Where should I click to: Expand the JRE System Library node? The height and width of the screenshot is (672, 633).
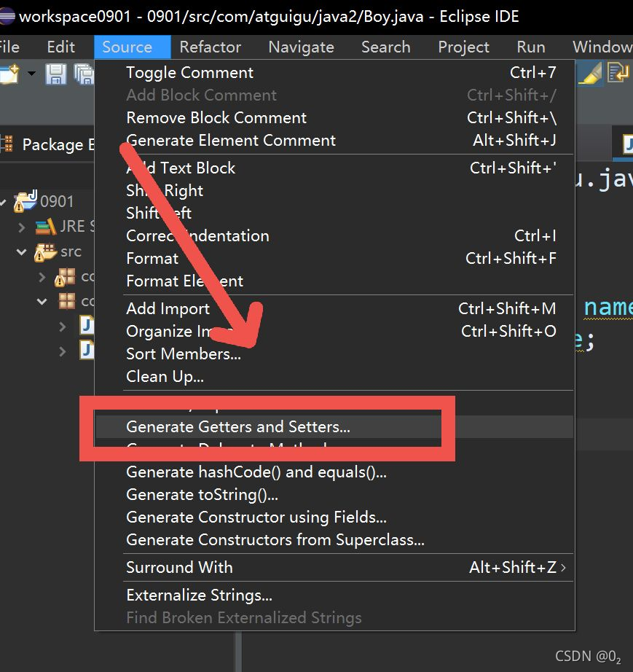pos(21,227)
